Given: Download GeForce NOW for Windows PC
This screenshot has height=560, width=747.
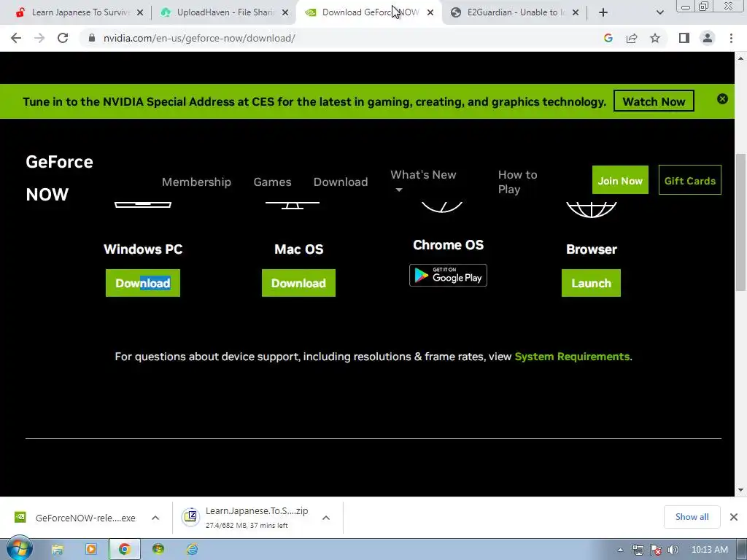Looking at the screenshot, I should click(x=143, y=283).
